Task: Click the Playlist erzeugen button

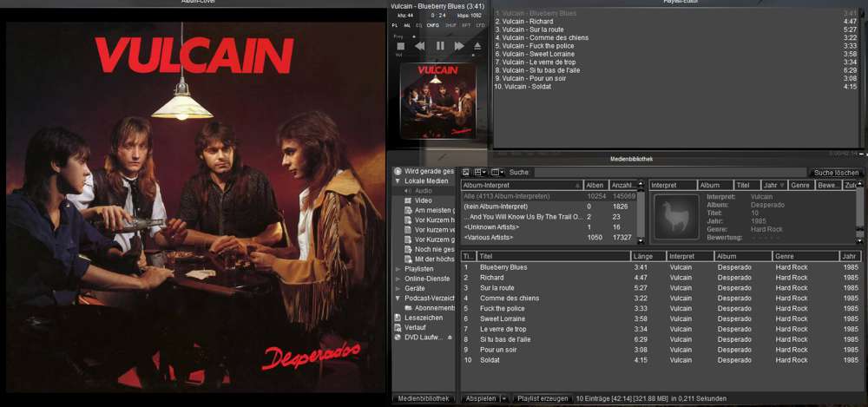Action: 542,398
